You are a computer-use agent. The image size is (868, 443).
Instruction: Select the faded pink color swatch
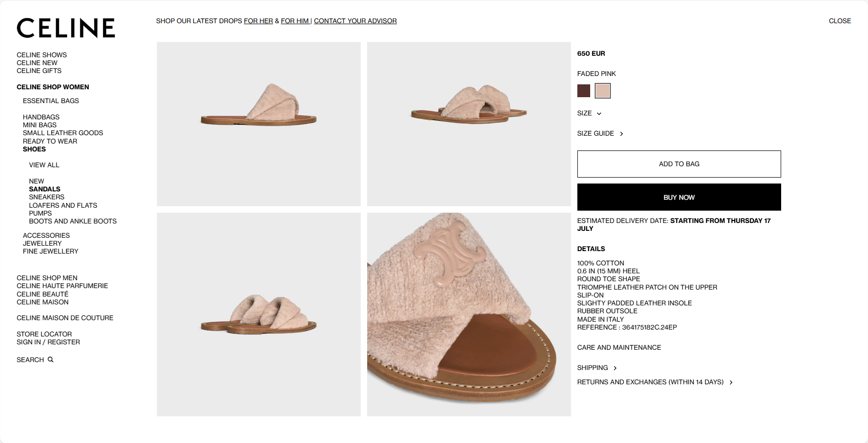tap(603, 91)
